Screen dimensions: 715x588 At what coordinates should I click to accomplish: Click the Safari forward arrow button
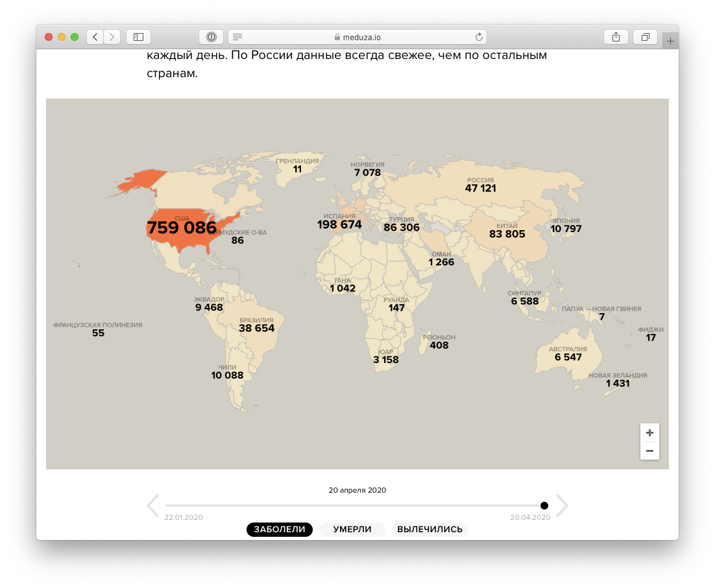(x=112, y=37)
